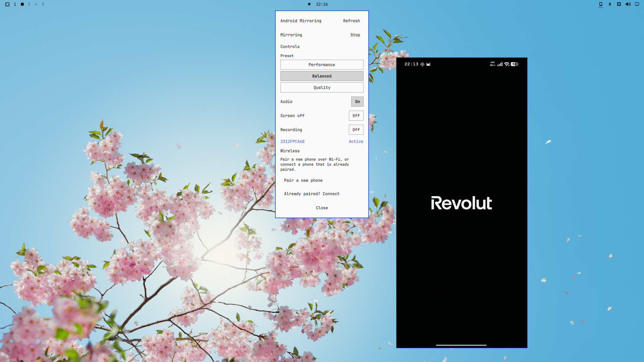
Task: Switch to workspace 3
Action: click(x=29, y=4)
